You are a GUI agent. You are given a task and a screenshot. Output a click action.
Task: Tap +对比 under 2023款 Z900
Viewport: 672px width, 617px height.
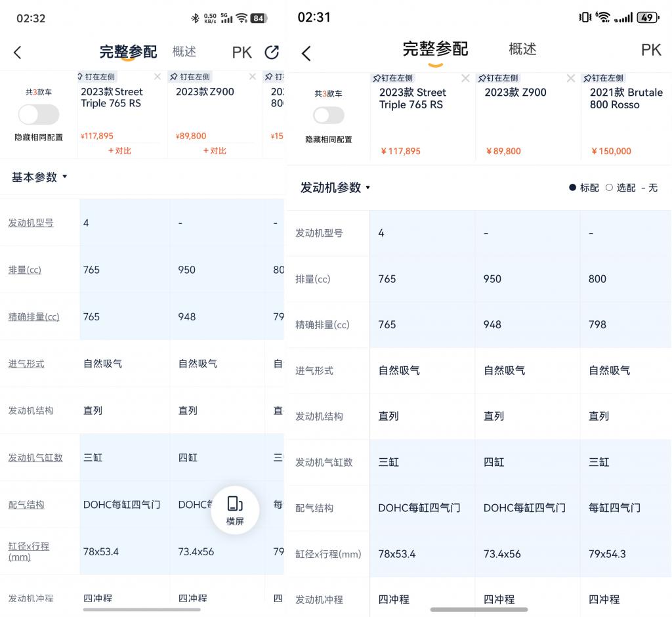tap(215, 151)
